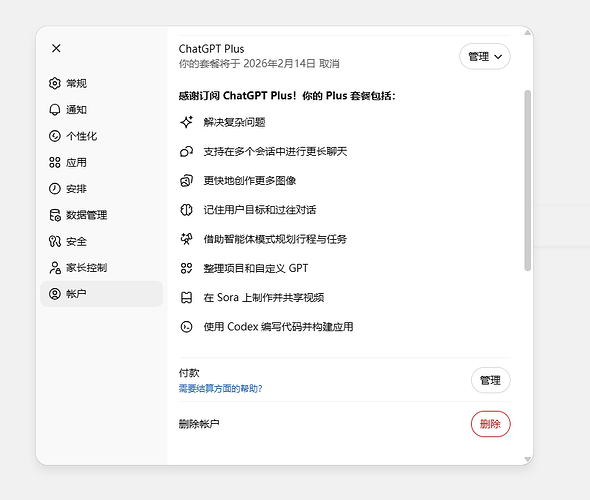The width and height of the screenshot is (590, 500).
Task: Click the images icon beside 更快地创作更多图像
Action: (x=186, y=181)
